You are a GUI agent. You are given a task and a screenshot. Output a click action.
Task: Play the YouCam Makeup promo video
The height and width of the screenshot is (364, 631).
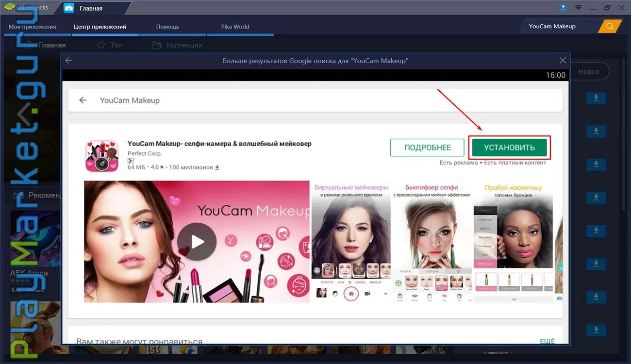pyautogui.click(x=197, y=242)
